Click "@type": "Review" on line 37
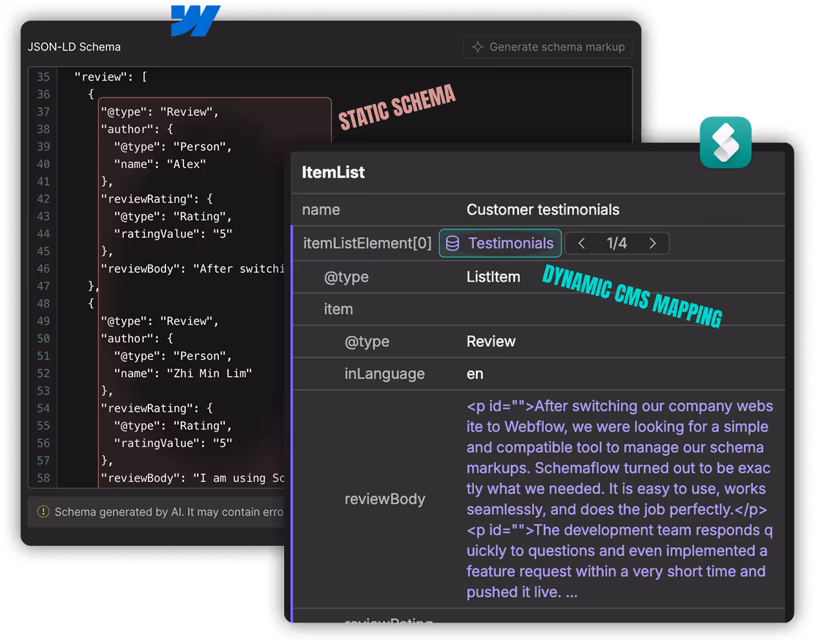 point(160,112)
